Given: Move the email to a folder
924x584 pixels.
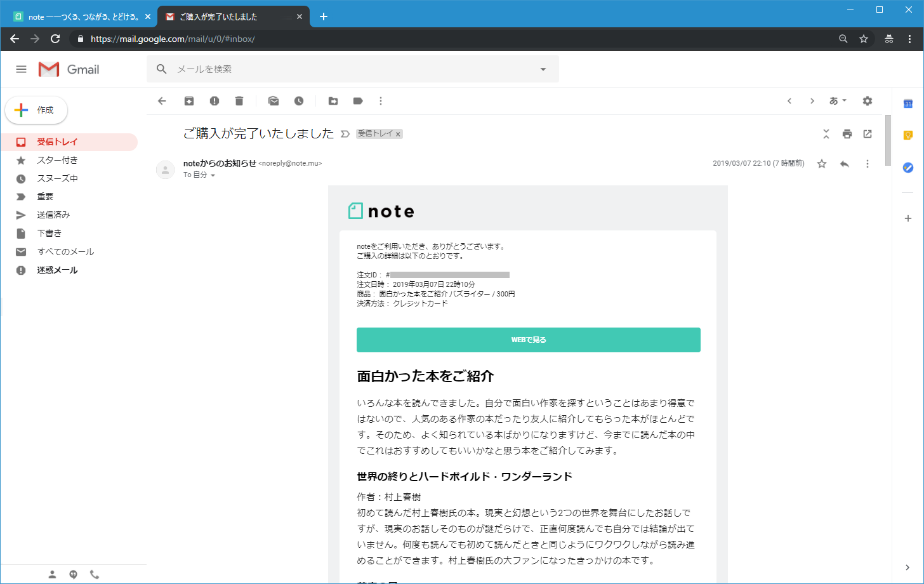Looking at the screenshot, I should (x=333, y=101).
